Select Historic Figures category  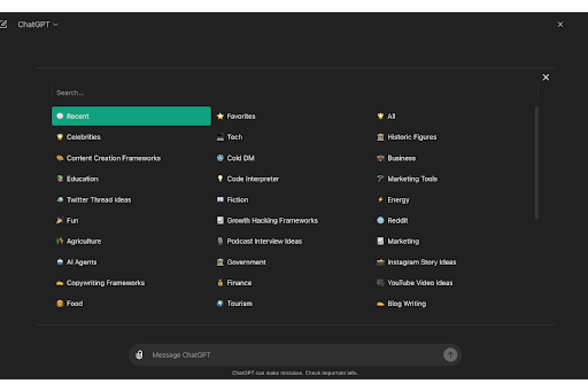point(407,137)
